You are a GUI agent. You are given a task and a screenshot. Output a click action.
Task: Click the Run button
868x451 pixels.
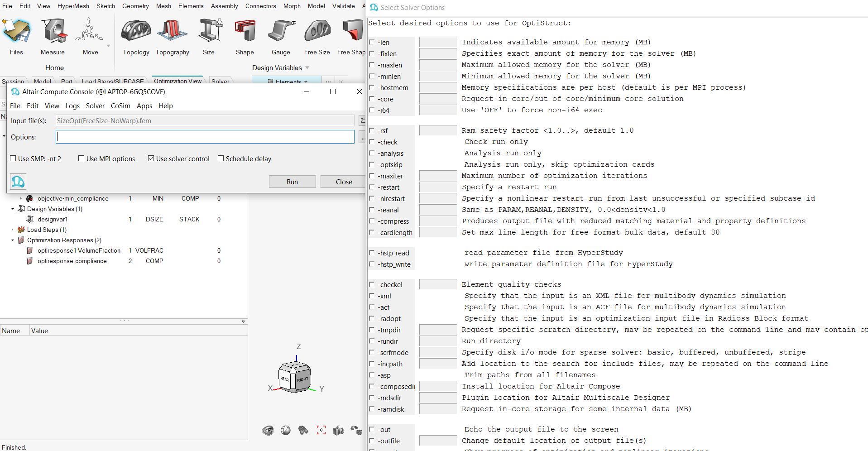tap(292, 182)
